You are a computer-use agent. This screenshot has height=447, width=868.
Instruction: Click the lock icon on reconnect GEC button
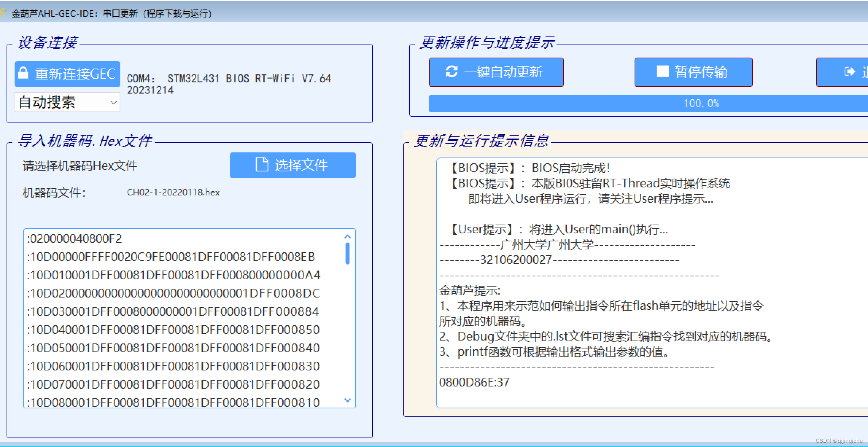(x=23, y=73)
